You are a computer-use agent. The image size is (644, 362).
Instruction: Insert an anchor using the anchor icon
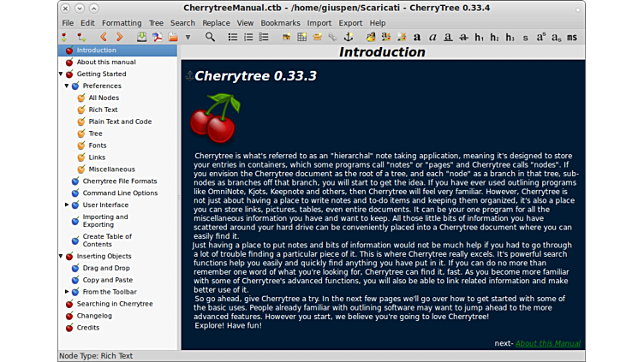(x=348, y=37)
